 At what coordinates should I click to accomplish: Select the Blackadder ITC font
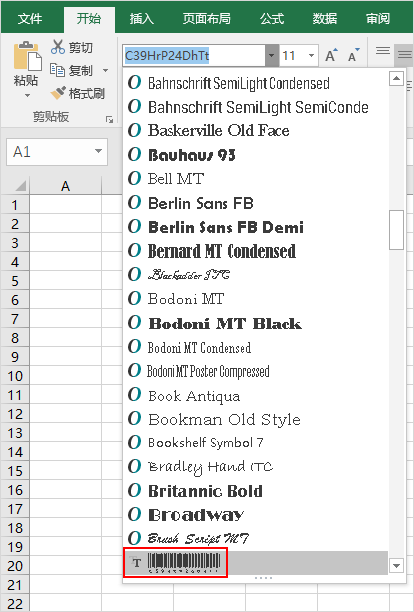(x=256, y=275)
